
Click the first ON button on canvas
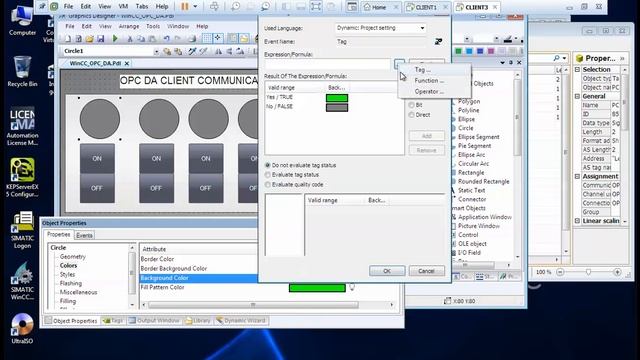(97, 158)
